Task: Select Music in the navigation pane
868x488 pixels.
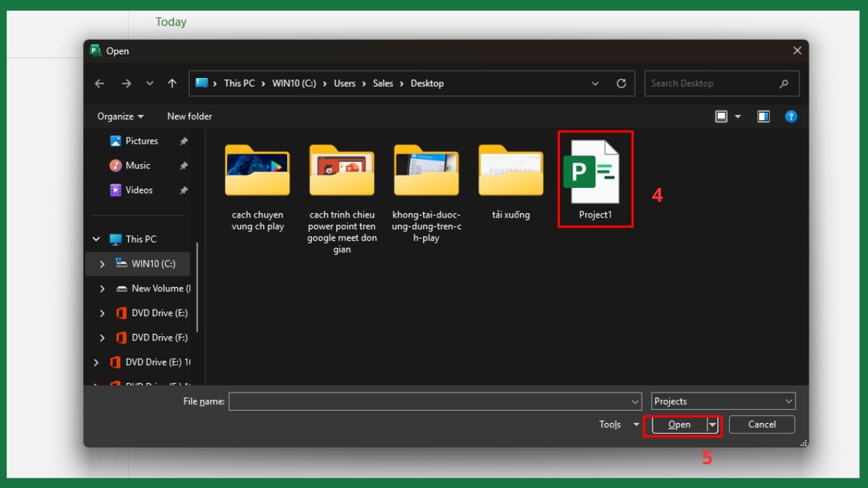Action: [137, 166]
